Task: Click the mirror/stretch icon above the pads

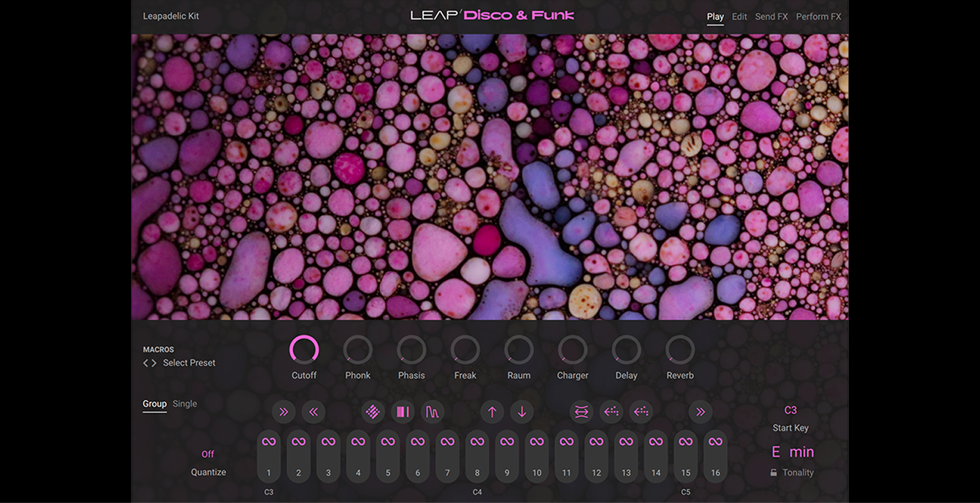Action: click(x=581, y=411)
